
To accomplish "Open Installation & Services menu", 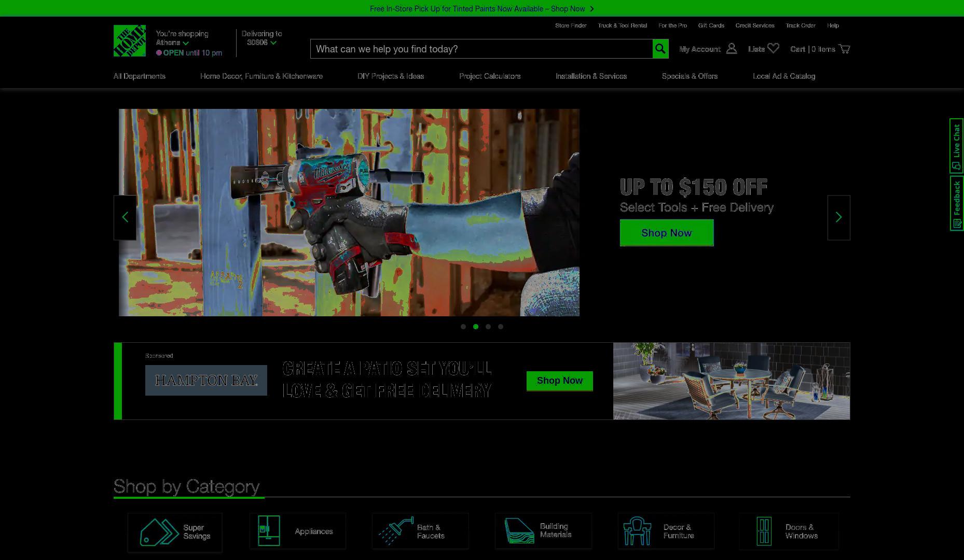I will (x=591, y=76).
